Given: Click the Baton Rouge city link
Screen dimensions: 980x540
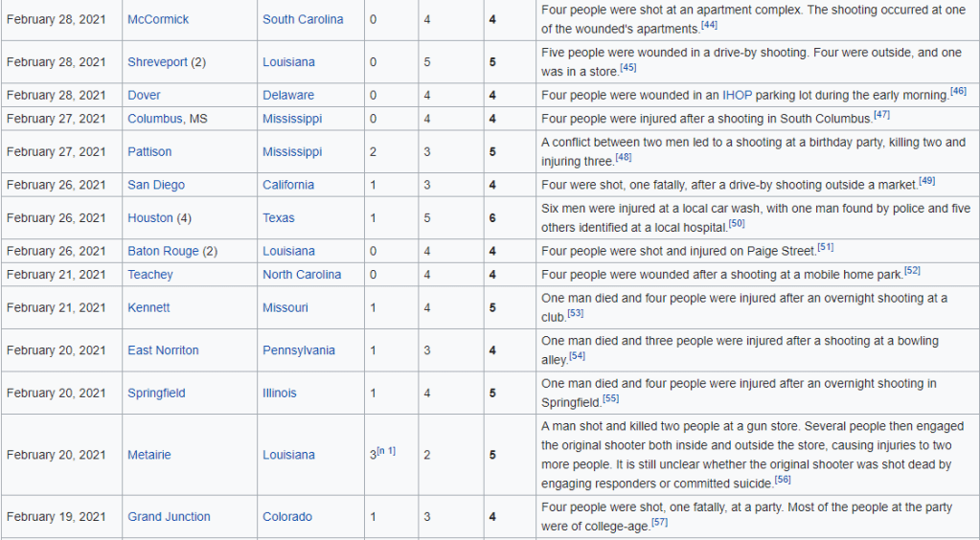Looking at the screenshot, I should click(x=163, y=251).
